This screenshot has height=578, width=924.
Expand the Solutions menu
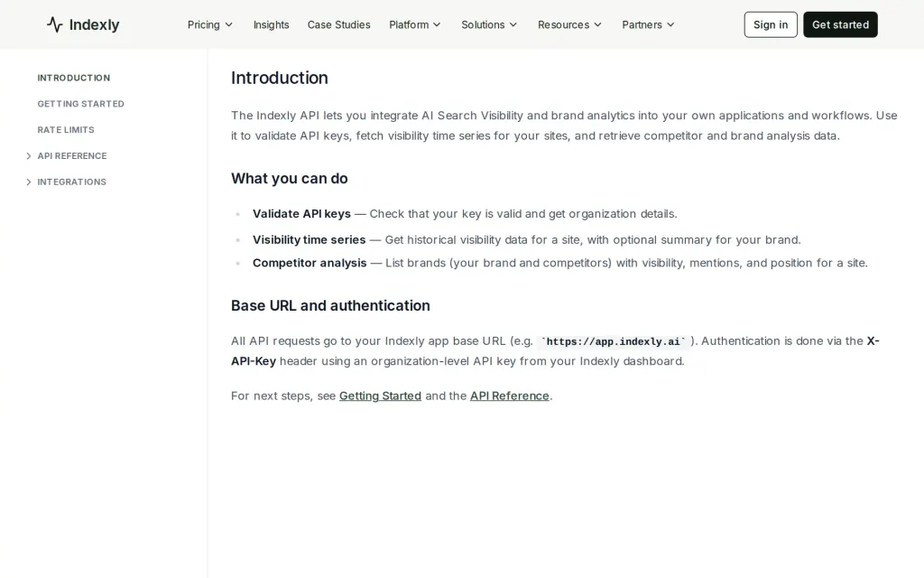tap(489, 24)
